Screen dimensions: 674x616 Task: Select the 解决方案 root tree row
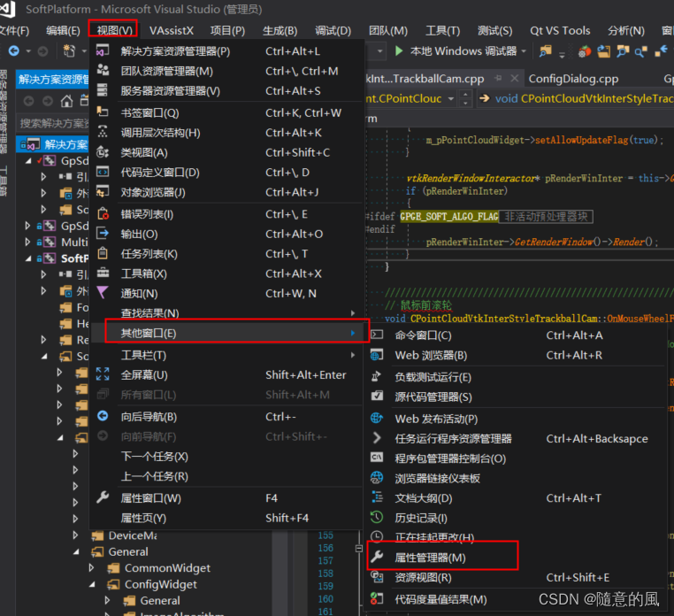(54, 144)
